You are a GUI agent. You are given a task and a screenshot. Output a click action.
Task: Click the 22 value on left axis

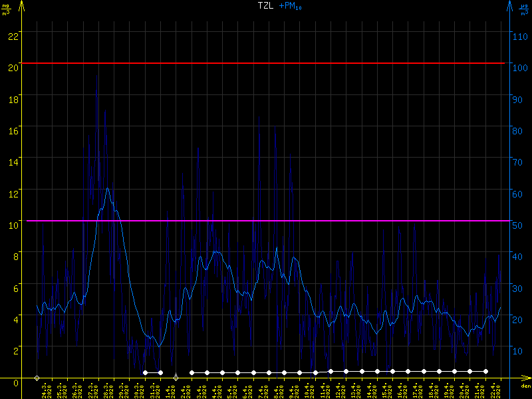tap(13, 35)
